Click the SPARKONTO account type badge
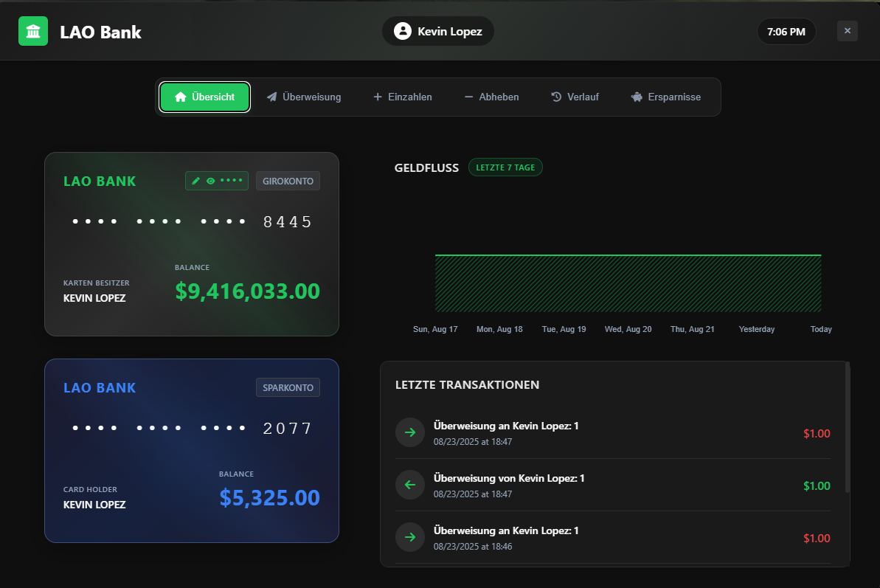The image size is (880, 588). [x=288, y=387]
